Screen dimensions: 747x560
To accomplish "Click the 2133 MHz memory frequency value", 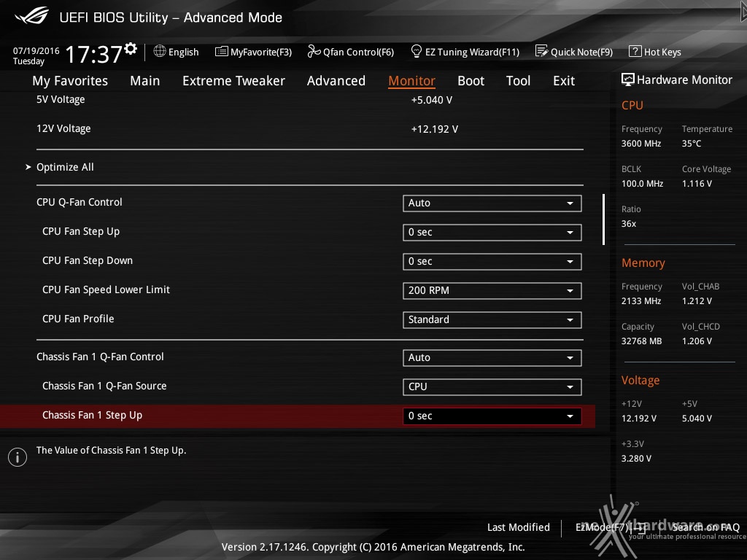I will tap(641, 301).
